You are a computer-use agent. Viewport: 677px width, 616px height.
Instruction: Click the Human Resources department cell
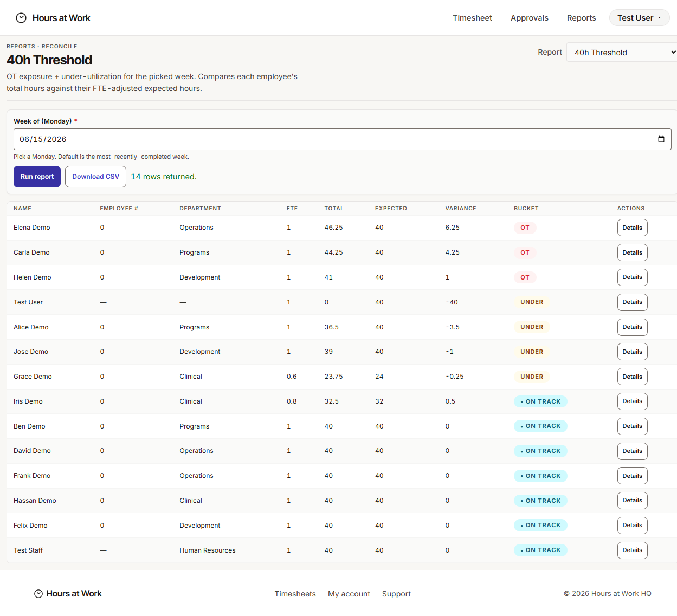pos(208,550)
